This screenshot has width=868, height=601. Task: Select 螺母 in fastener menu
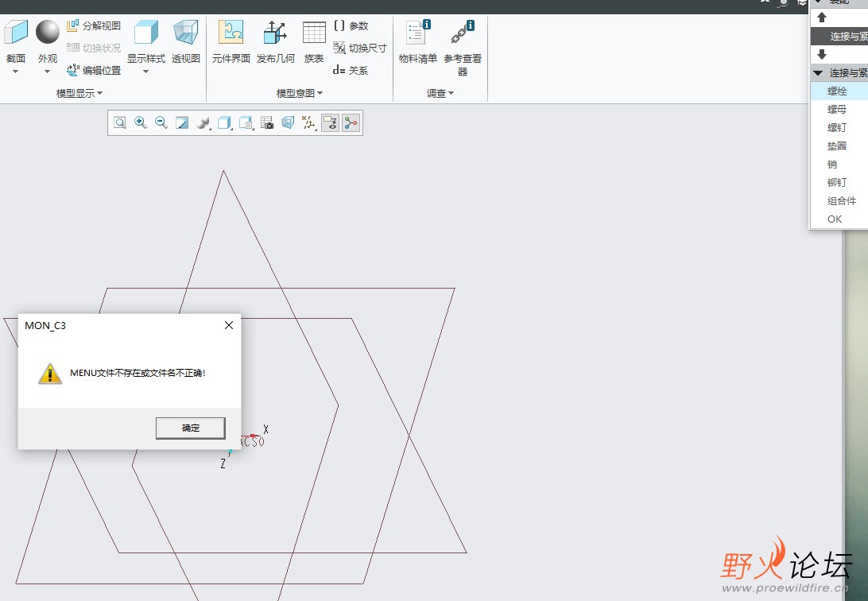coord(839,109)
